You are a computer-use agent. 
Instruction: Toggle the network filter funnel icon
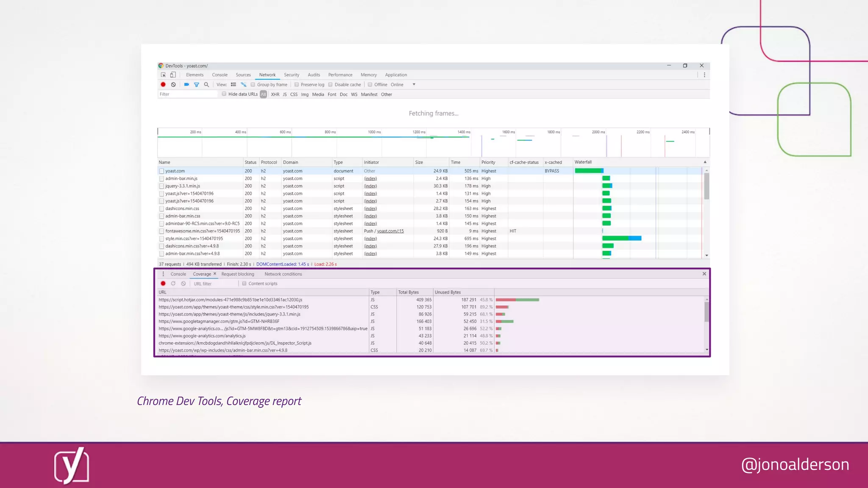click(x=197, y=85)
